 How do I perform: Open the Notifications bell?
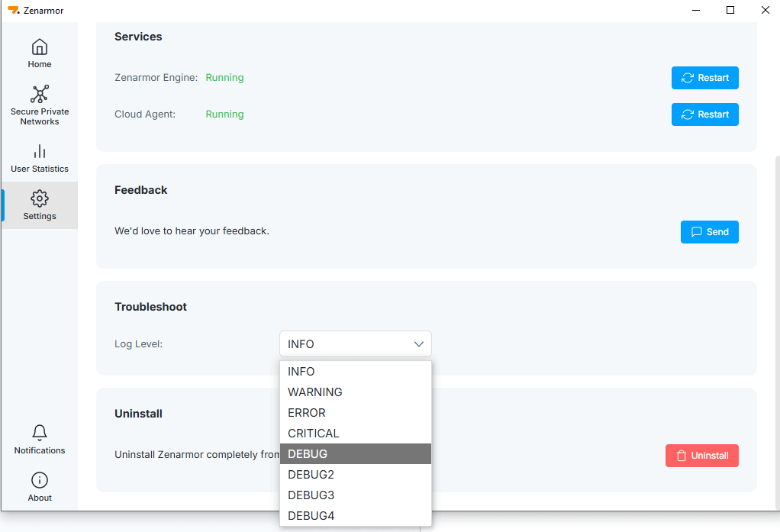pyautogui.click(x=39, y=440)
